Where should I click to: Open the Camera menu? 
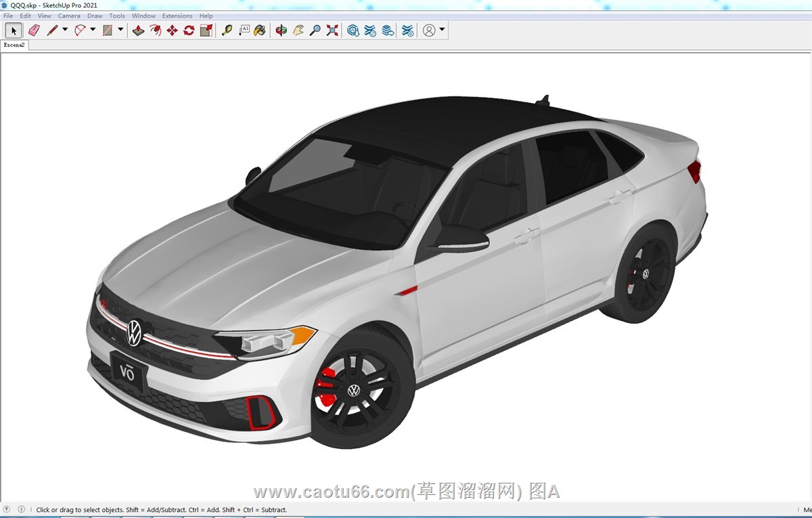pos(69,16)
